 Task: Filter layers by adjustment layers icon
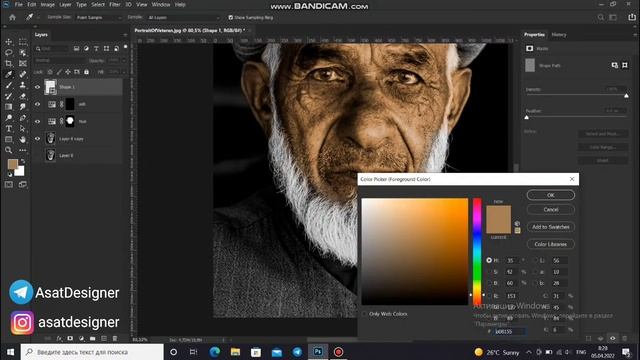point(86,49)
